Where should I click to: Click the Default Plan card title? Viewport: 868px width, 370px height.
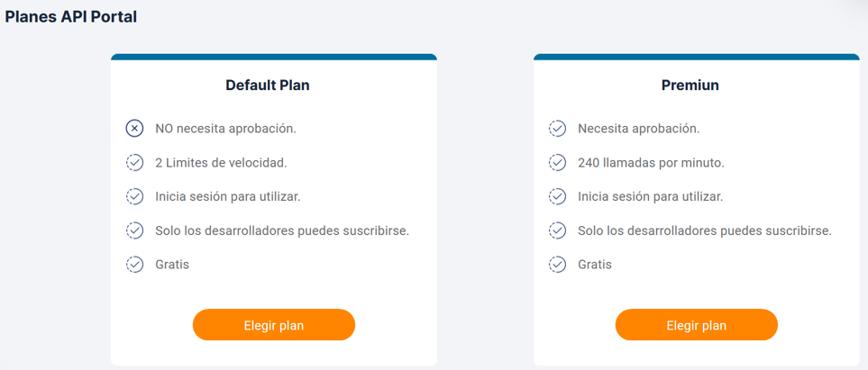tap(268, 86)
